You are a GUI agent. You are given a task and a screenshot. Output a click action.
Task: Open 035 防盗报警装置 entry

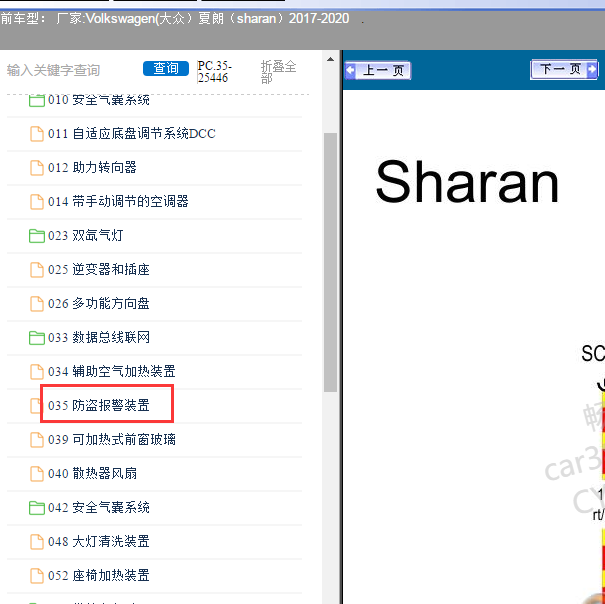[x=99, y=406]
